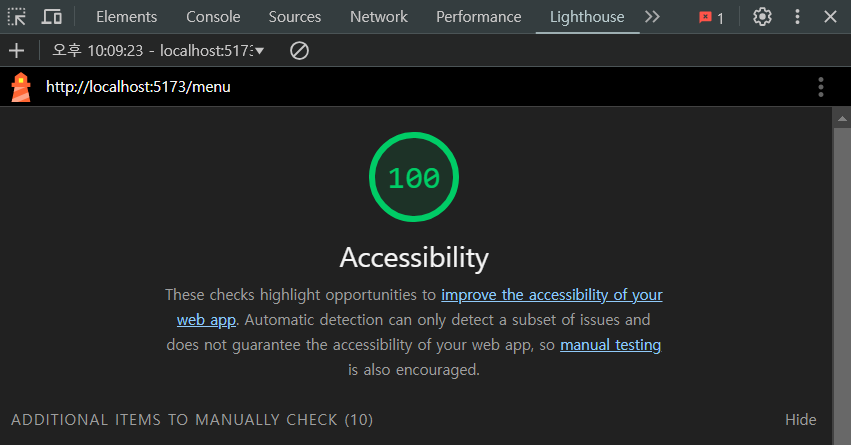Switch to the Elements tab

pyautogui.click(x=126, y=17)
